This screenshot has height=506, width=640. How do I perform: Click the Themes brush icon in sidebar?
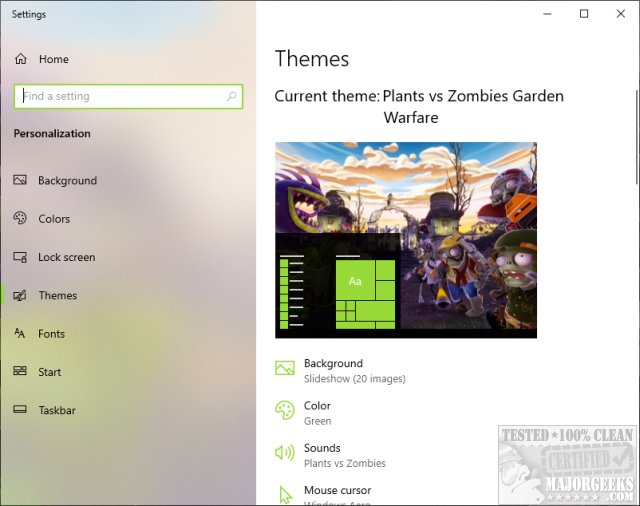20,295
